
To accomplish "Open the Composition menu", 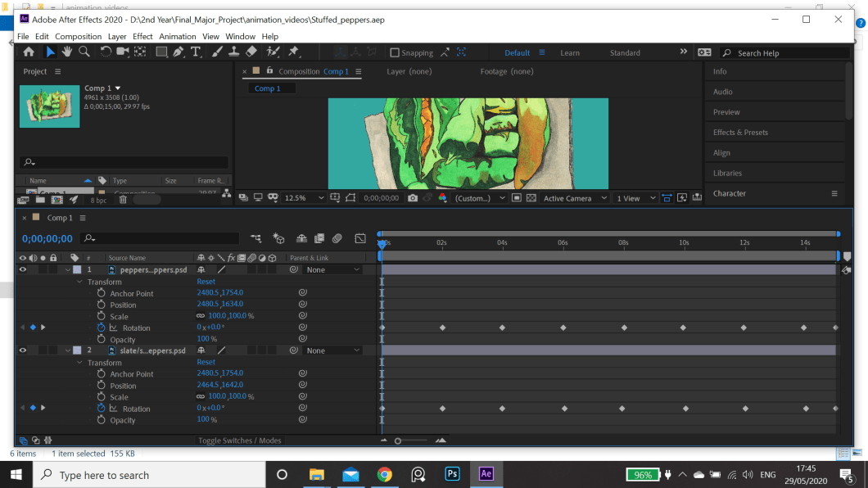I will 78,36.
